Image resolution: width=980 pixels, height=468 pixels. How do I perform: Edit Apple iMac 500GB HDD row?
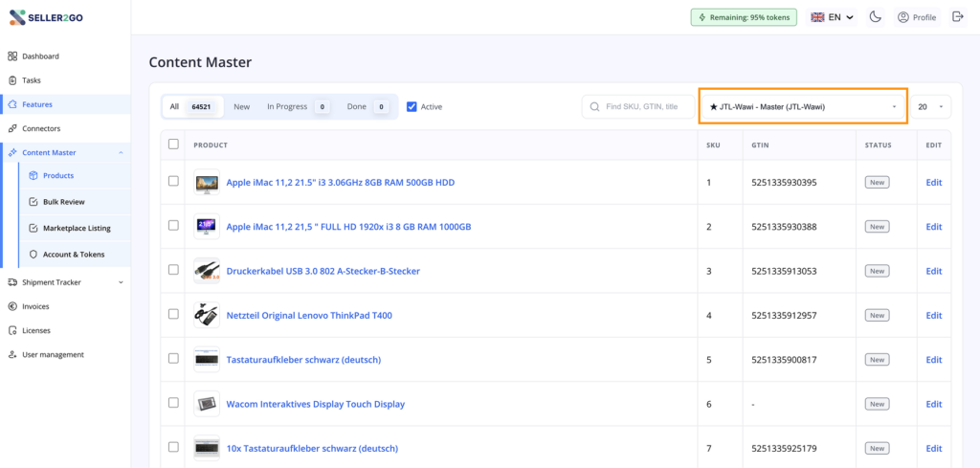click(x=933, y=183)
